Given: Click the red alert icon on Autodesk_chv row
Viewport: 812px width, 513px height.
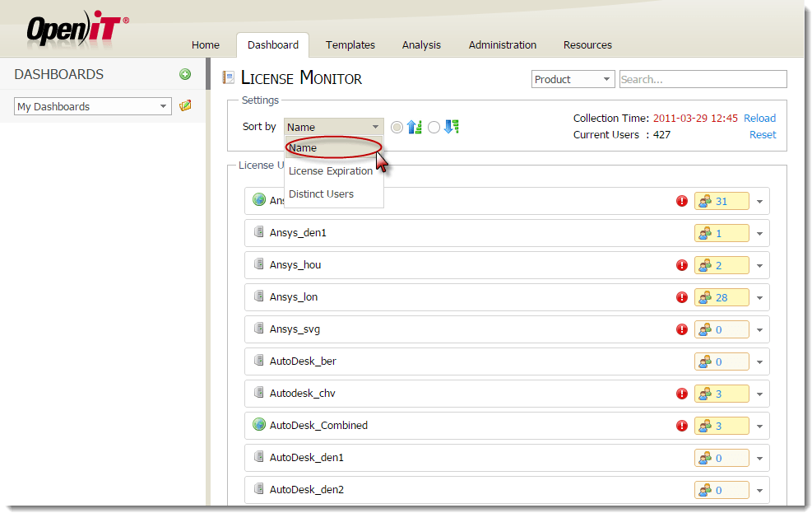Looking at the screenshot, I should [x=681, y=394].
